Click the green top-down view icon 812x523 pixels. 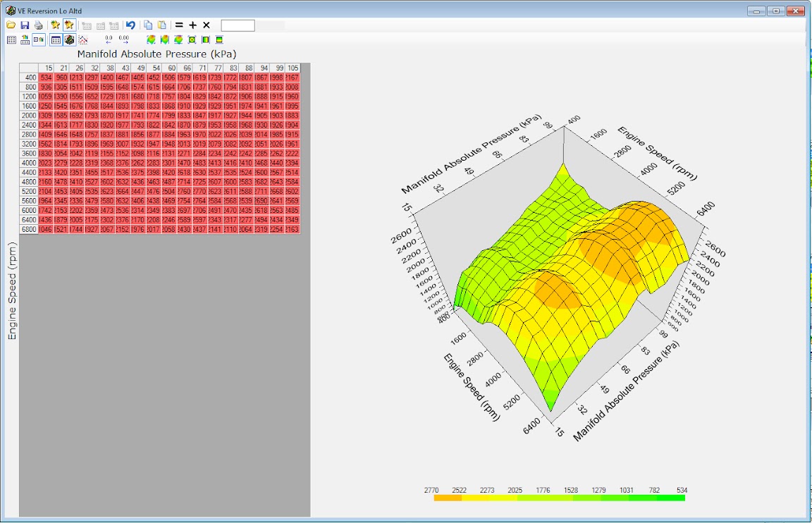[192, 40]
